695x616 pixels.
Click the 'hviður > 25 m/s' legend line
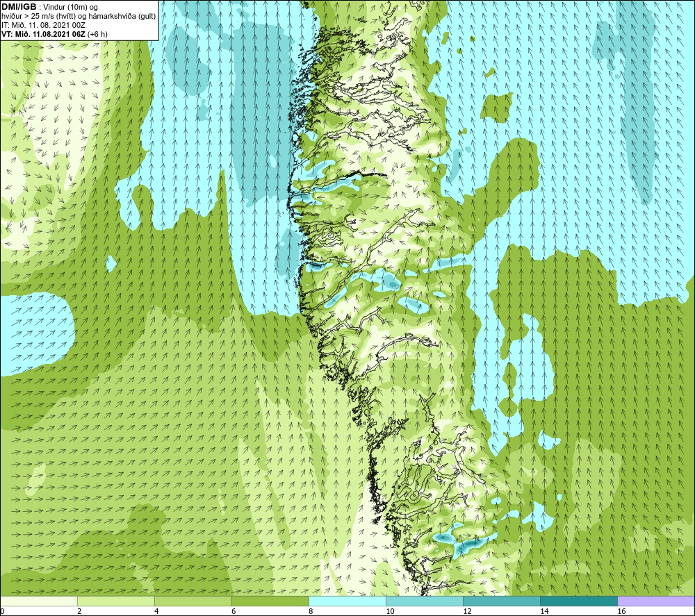[79, 17]
